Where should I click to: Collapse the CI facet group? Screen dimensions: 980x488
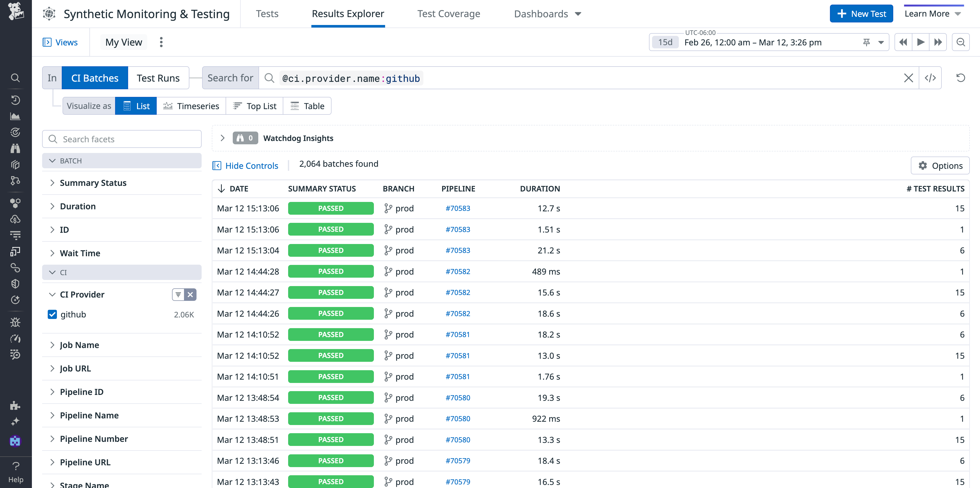[53, 272]
